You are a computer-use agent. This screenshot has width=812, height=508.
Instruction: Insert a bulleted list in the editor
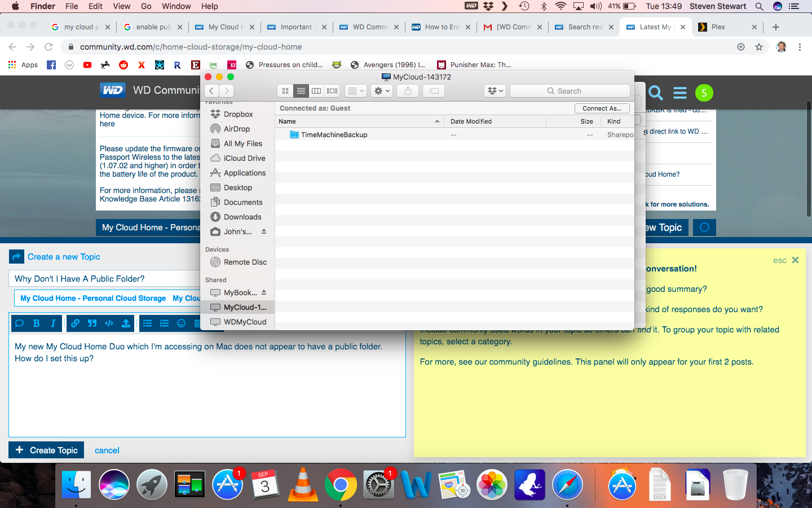[147, 323]
